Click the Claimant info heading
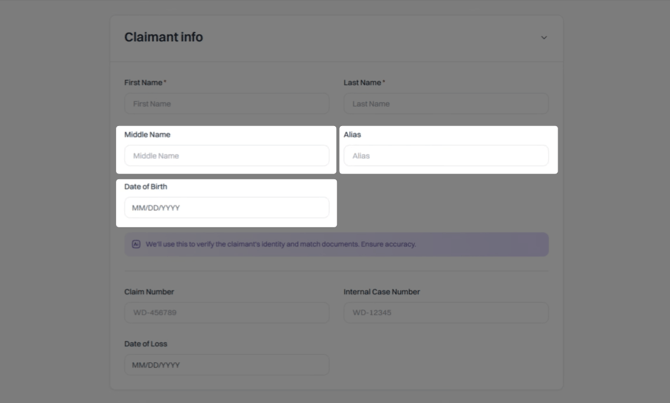Image resolution: width=670 pixels, height=403 pixels. 163,37
